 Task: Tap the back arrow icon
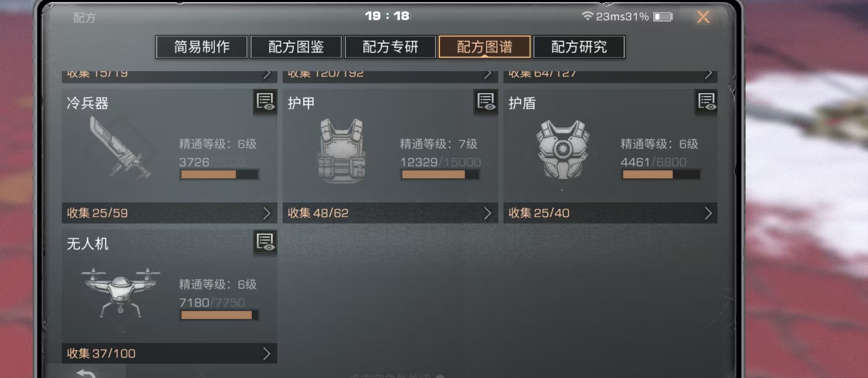tap(86, 374)
